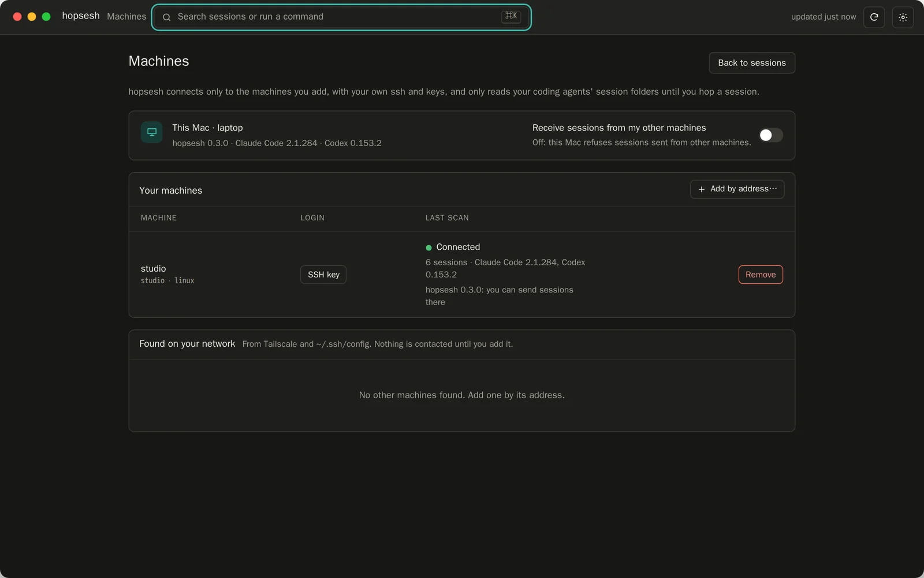The image size is (924, 578).
Task: Click the ⌘K shortcut badge
Action: pyautogui.click(x=511, y=16)
